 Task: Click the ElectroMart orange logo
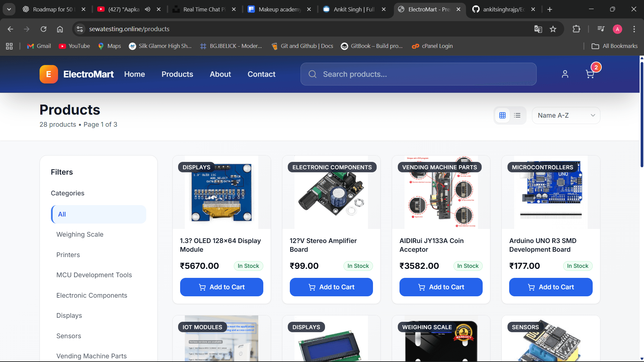click(49, 74)
